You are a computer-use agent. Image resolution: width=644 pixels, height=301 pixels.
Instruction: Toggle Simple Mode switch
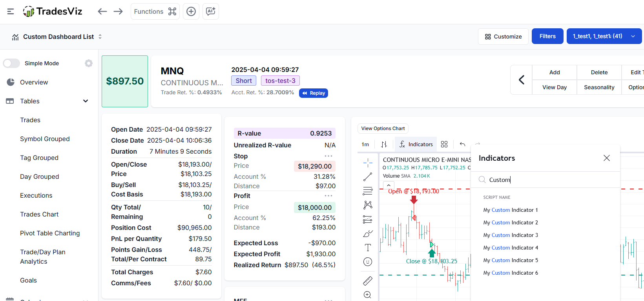(x=12, y=63)
